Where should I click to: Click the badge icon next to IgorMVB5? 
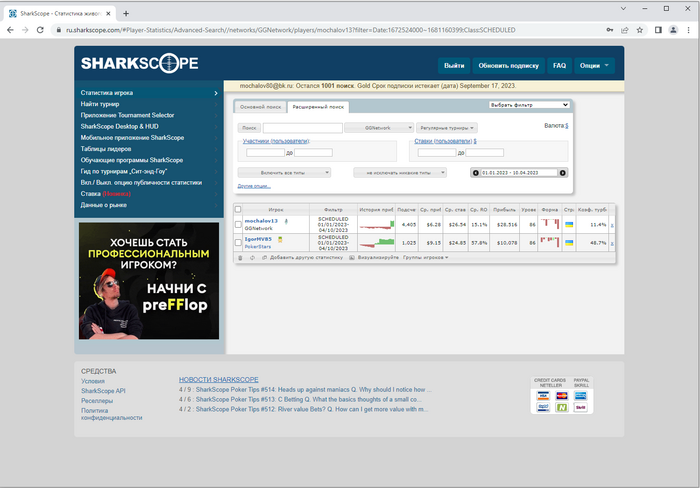tap(280, 240)
